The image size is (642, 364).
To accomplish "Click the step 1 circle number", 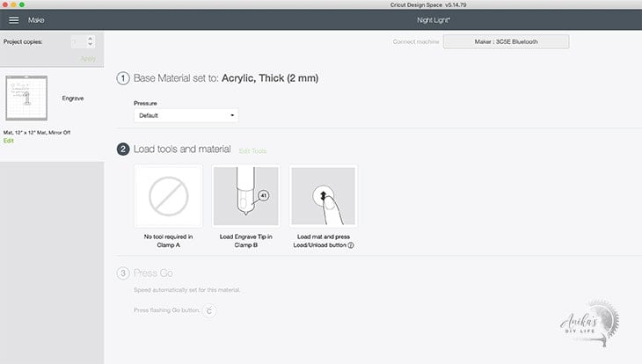I will click(123, 78).
